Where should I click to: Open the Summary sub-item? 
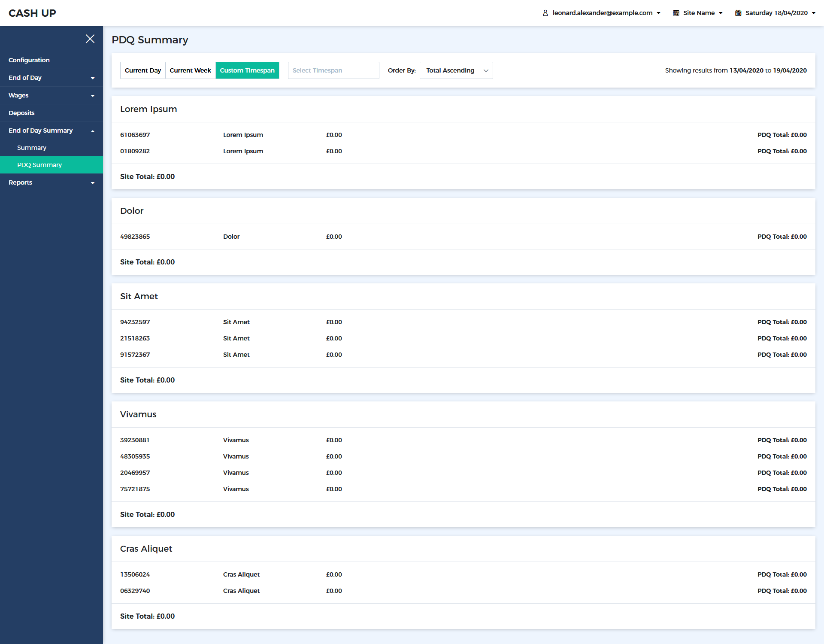point(32,148)
